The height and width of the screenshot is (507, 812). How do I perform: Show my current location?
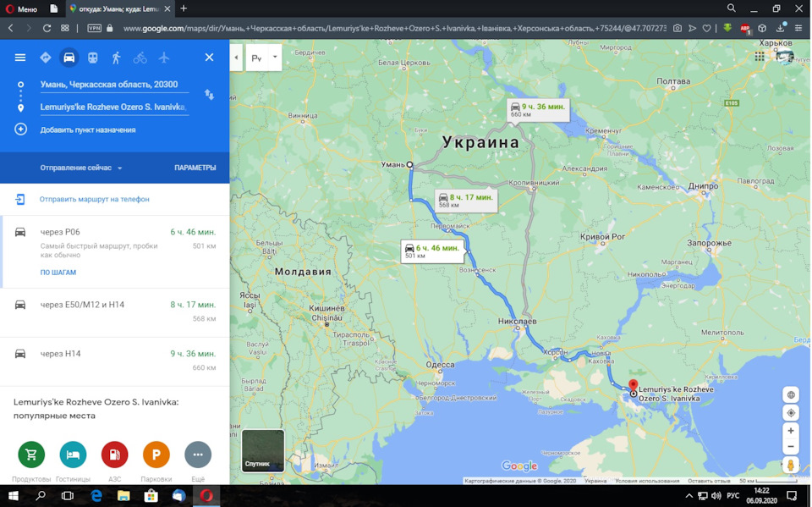point(791,413)
